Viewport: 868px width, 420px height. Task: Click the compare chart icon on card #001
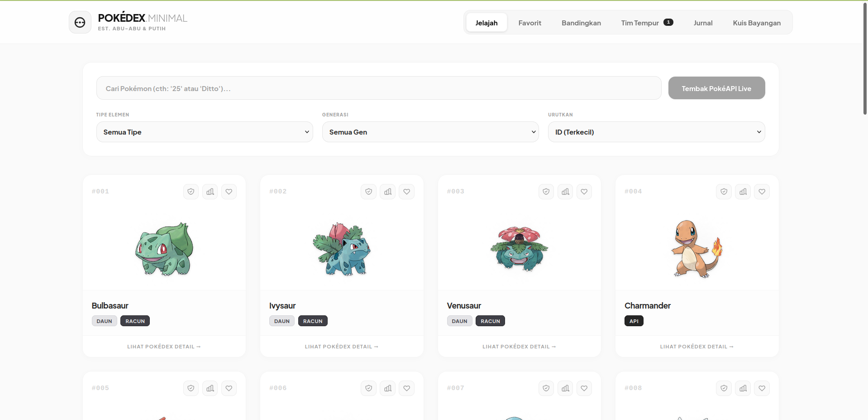pos(210,192)
